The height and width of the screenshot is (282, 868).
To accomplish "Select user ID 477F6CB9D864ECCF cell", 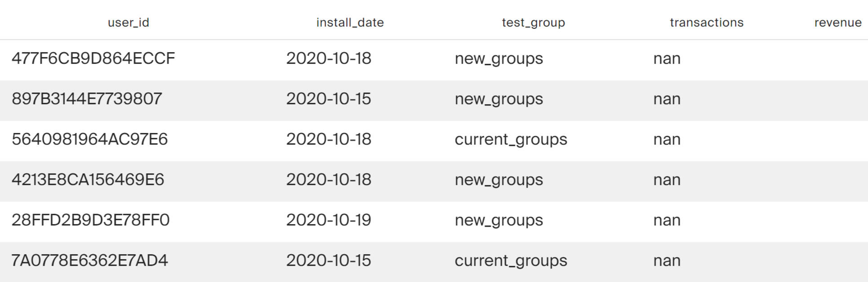I will [93, 58].
